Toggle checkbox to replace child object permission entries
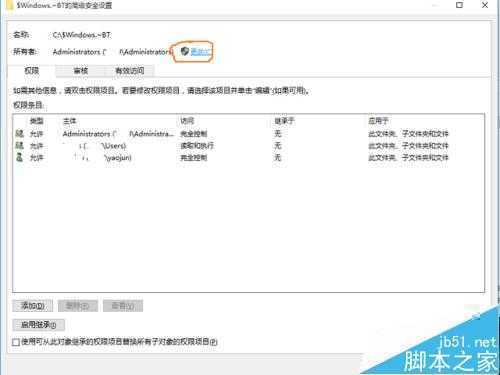 click(x=16, y=342)
